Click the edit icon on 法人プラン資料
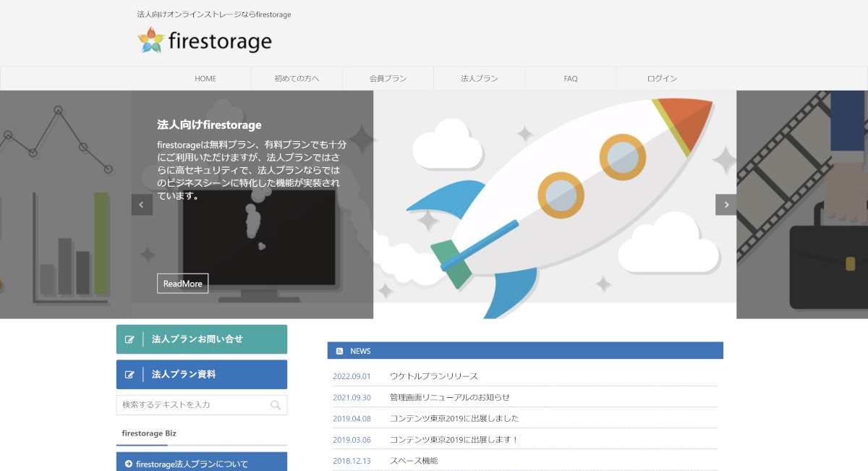The height and width of the screenshot is (471, 868). pos(129,375)
